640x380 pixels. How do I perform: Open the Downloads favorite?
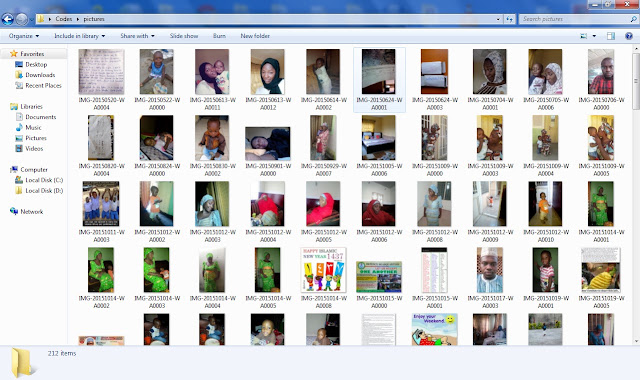[35, 75]
